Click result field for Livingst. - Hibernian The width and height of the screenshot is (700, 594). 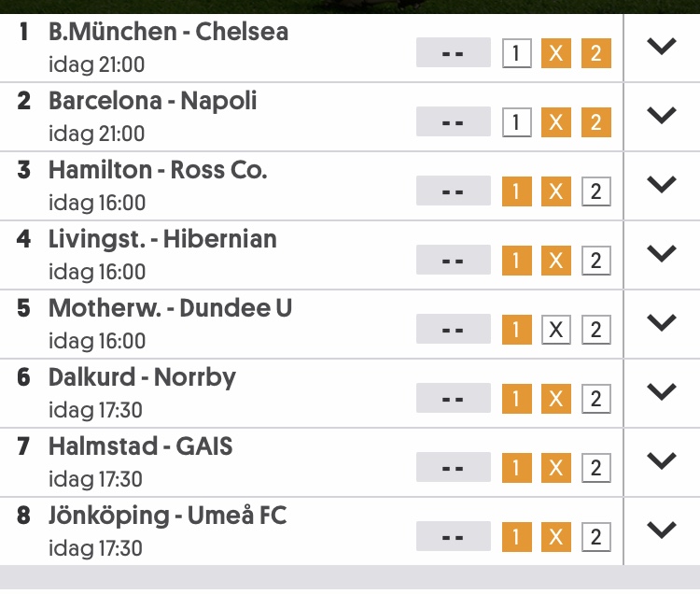click(x=453, y=260)
